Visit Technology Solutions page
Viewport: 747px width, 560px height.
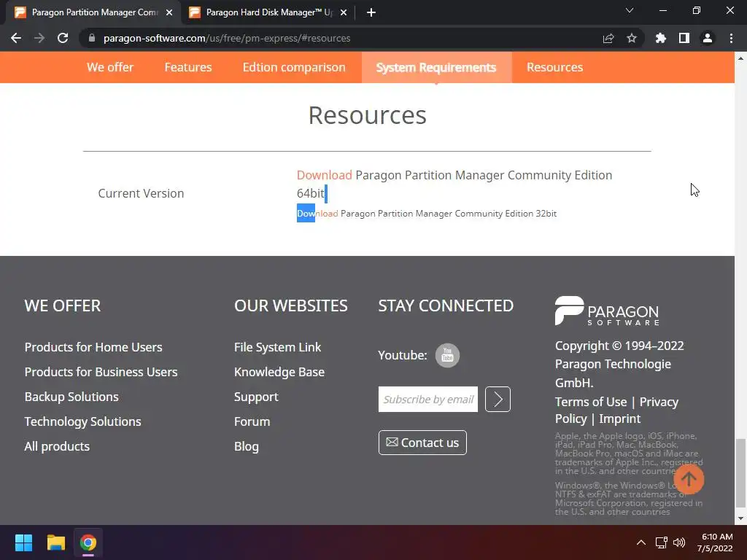tap(83, 421)
